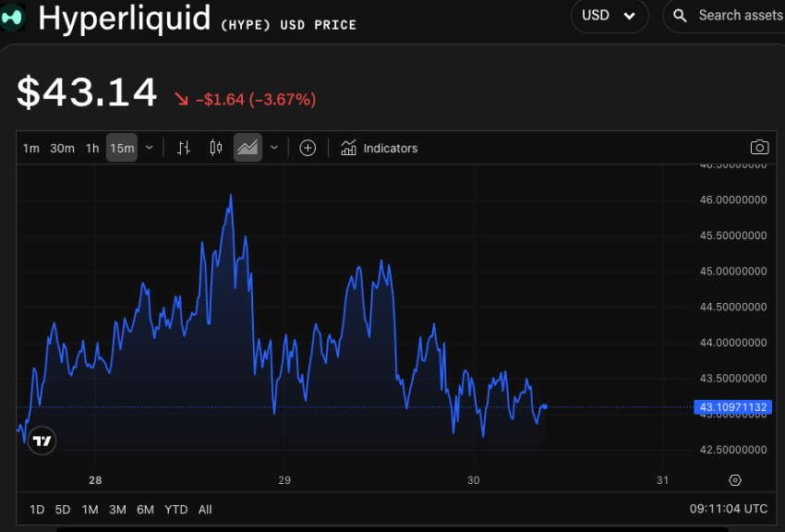Click the Search assets input field
The width and height of the screenshot is (785, 532).
(739, 16)
